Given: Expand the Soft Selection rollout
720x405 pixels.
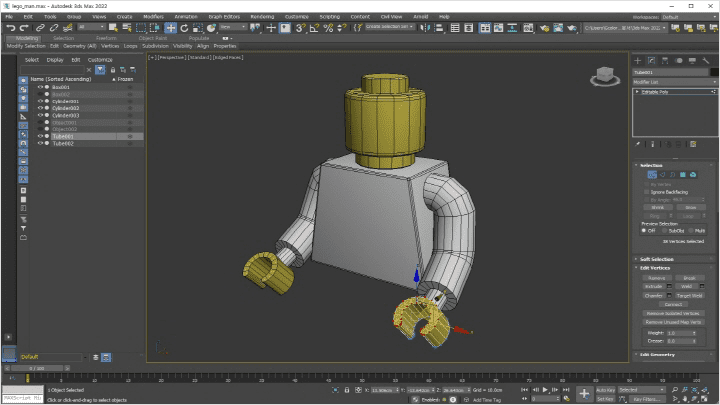Looking at the screenshot, I should [656, 259].
